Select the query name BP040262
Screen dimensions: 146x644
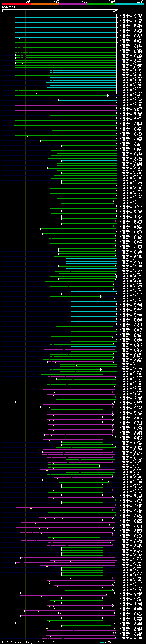tap(8, 7)
